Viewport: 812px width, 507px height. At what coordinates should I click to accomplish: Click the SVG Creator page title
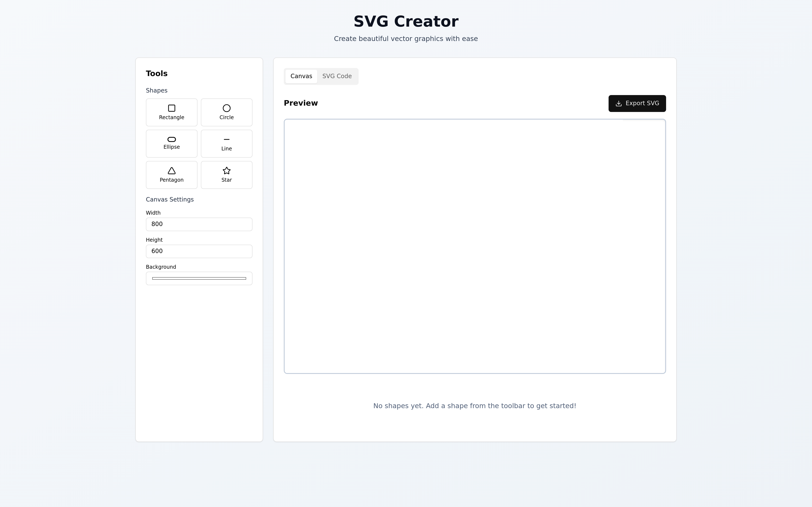point(406,22)
